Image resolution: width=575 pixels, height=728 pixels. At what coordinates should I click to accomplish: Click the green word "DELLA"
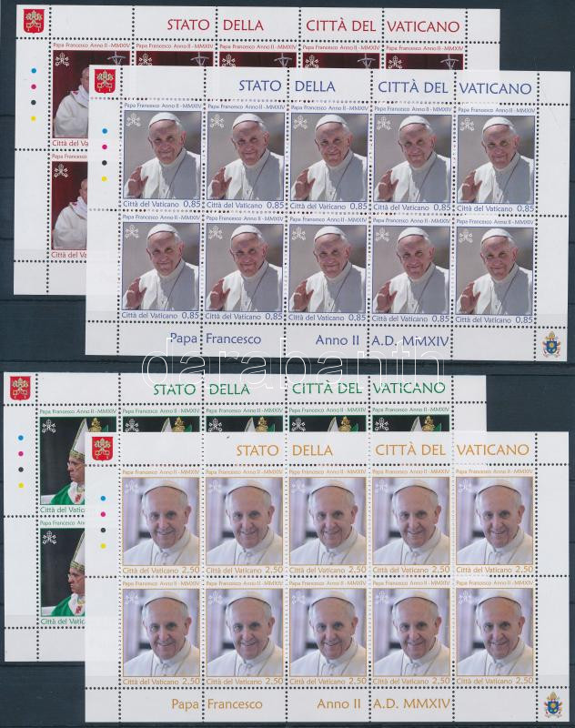tap(229, 389)
